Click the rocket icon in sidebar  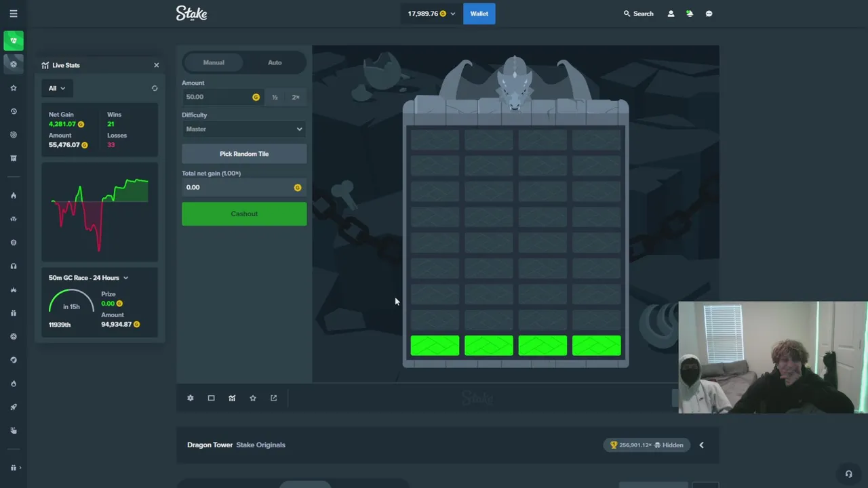coord(14,407)
